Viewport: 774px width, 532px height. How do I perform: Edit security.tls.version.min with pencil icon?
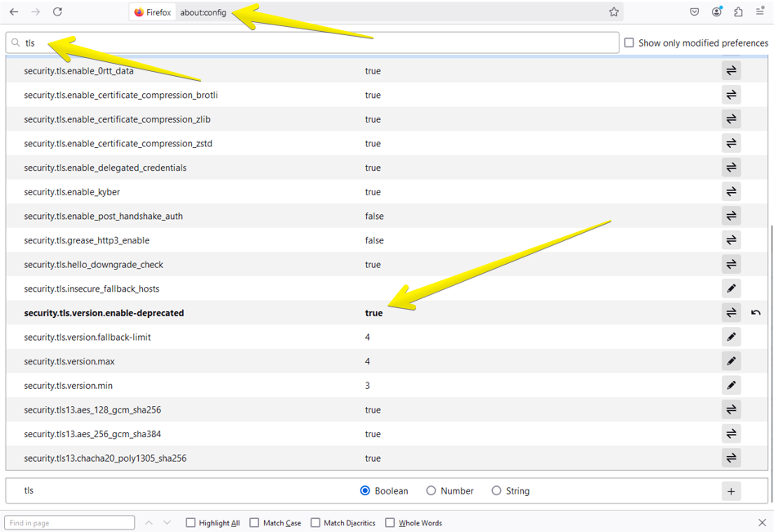click(731, 386)
